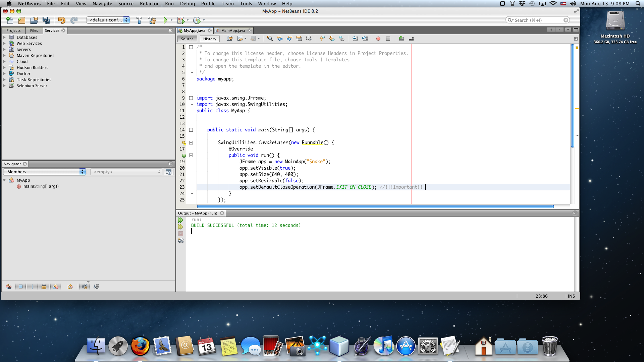The height and width of the screenshot is (362, 644).
Task: Click Clean and Build Project icon
Action: coord(152,20)
